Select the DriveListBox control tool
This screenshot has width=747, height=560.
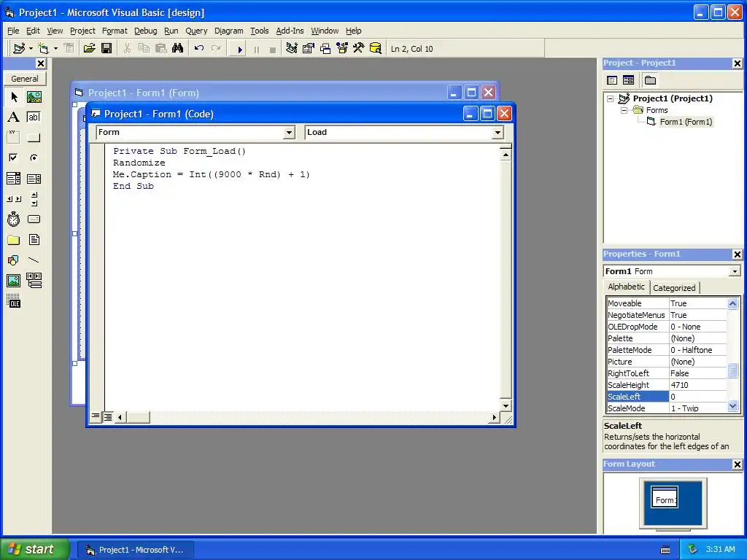[34, 219]
